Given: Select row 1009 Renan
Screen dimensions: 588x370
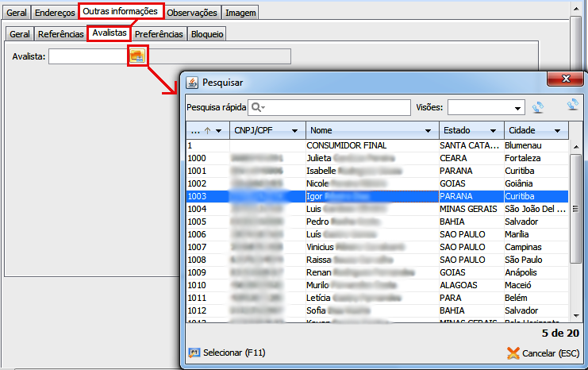Looking at the screenshot, I should point(377,273).
